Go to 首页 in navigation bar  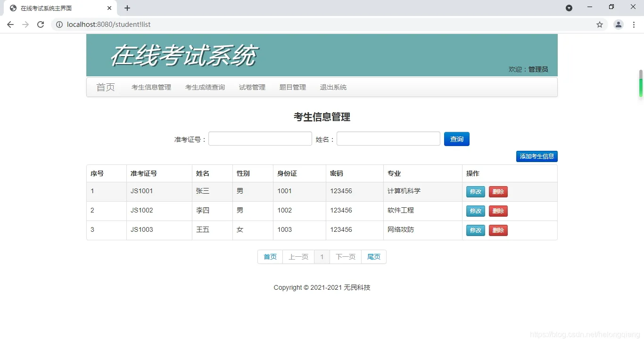106,87
